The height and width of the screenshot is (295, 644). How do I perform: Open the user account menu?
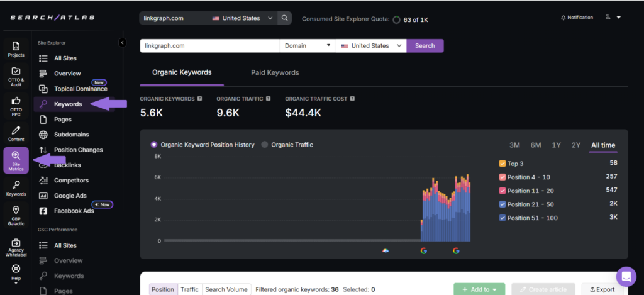click(613, 17)
